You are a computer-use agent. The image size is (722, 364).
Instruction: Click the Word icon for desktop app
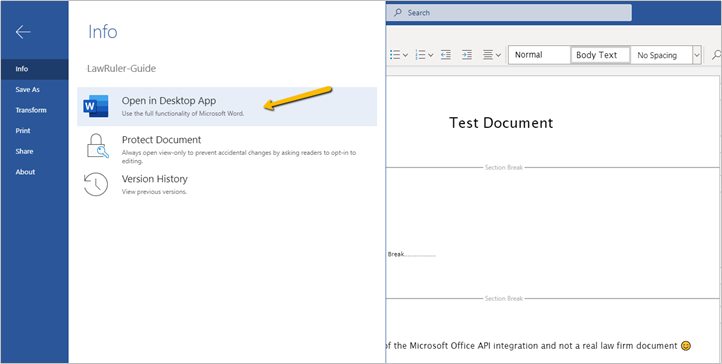tap(96, 106)
